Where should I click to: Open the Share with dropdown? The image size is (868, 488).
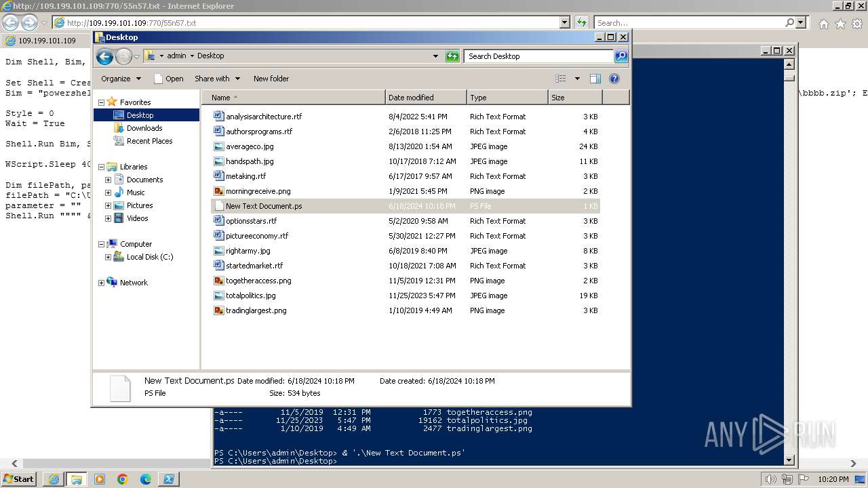(216, 79)
